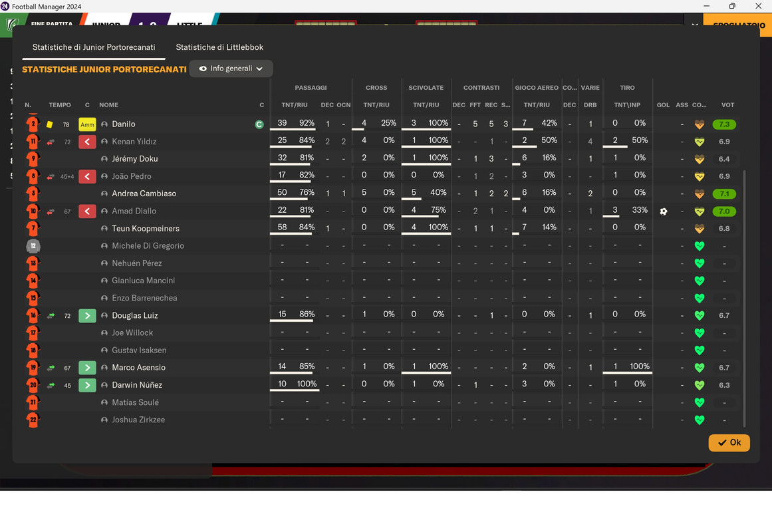Click Kenan Yıldız substituted-off red arrow
The height and width of the screenshot is (532, 772).
[87, 142]
